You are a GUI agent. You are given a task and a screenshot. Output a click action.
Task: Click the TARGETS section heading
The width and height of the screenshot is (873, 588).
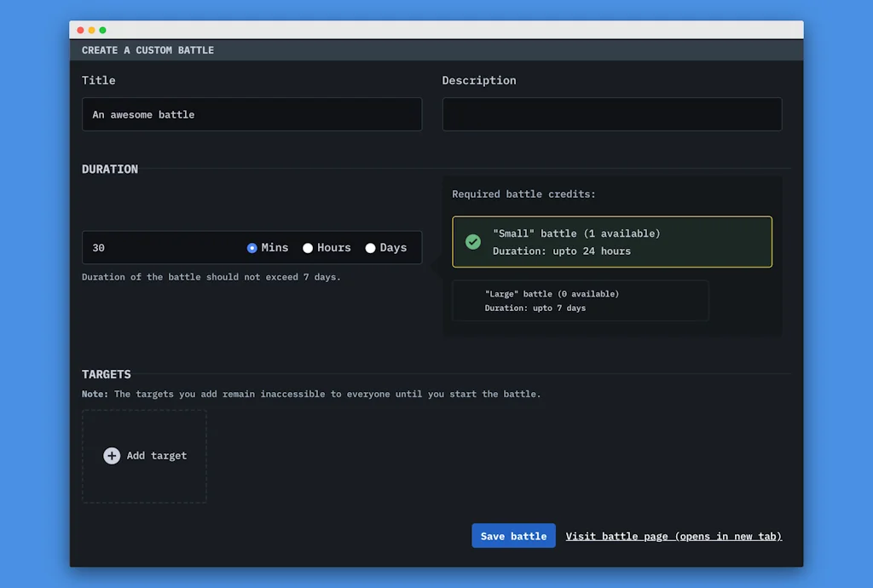pos(106,373)
